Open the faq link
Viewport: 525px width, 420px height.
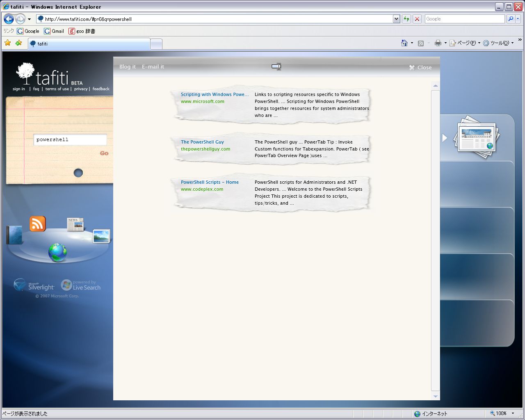pyautogui.click(x=36, y=89)
